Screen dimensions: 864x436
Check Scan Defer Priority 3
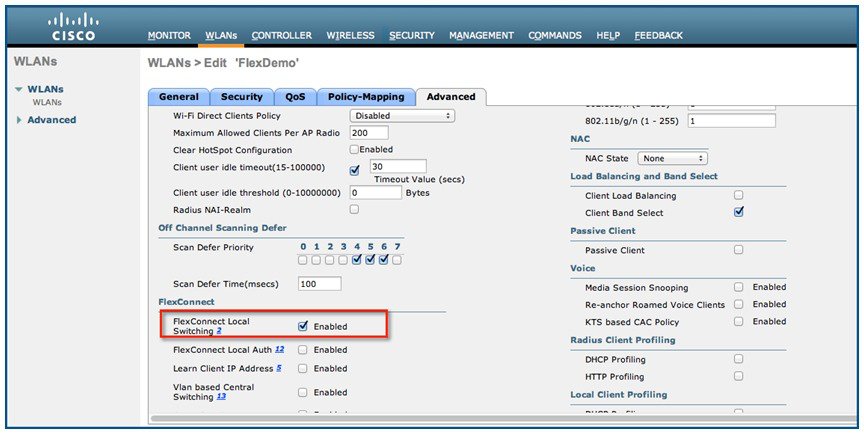click(x=343, y=260)
